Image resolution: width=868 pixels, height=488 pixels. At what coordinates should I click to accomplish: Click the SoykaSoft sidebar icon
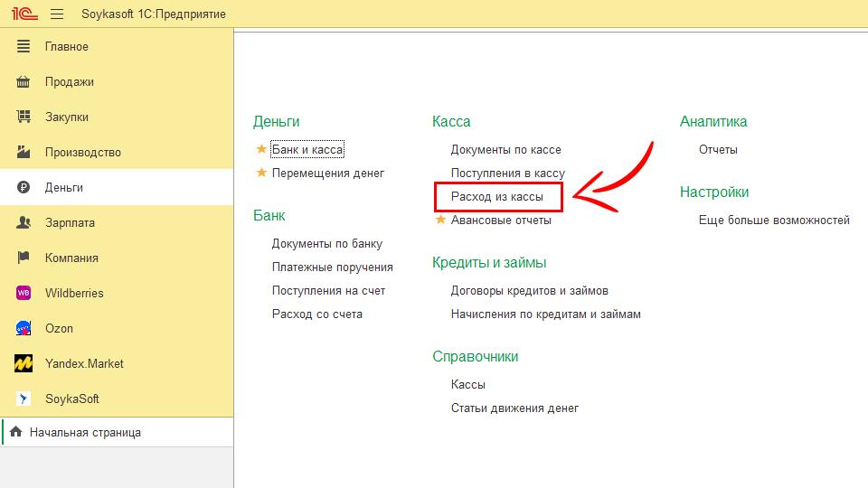(24, 399)
